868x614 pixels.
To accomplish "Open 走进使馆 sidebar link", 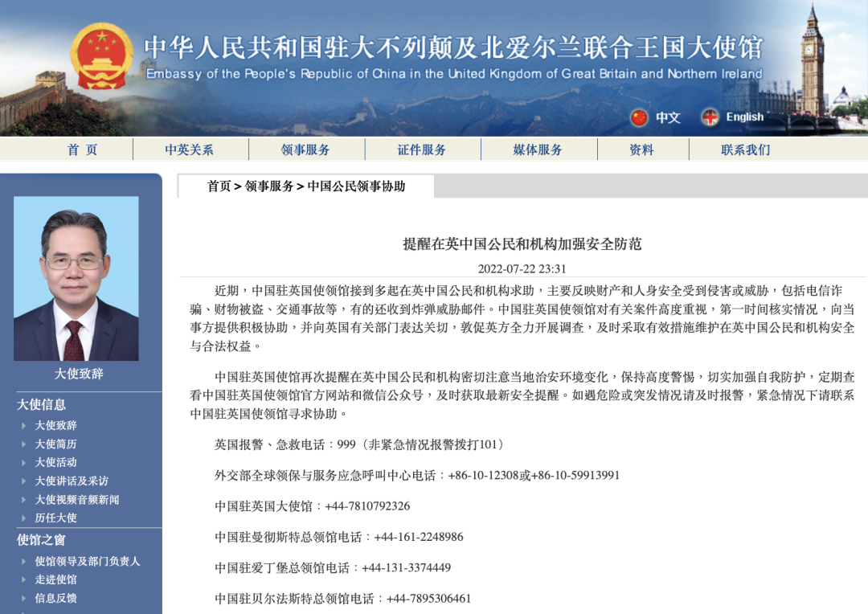I will point(56,579).
